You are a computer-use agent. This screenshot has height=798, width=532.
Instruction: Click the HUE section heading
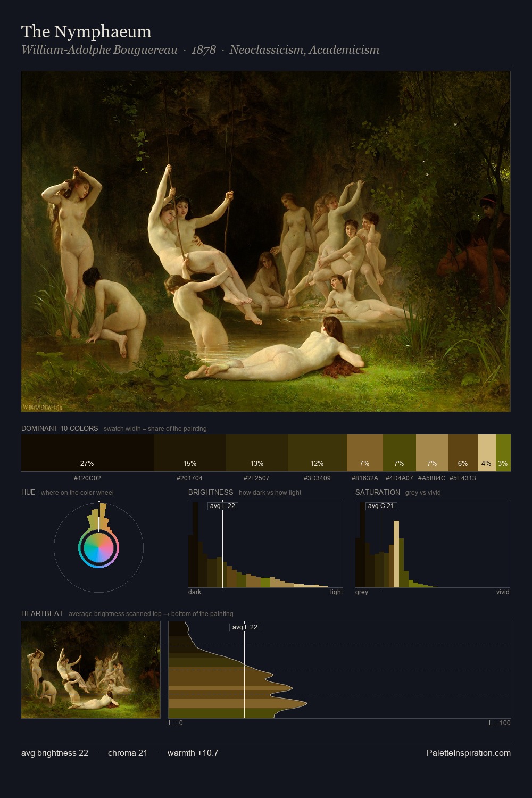tap(28, 492)
